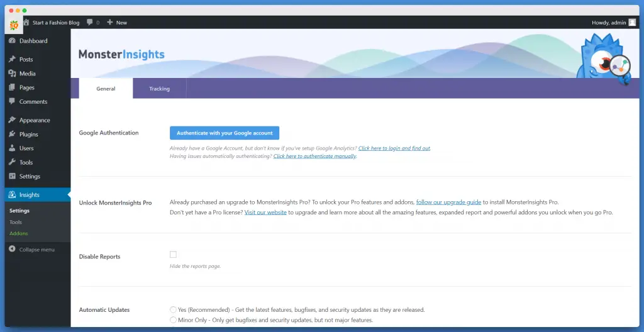The height and width of the screenshot is (332, 644).
Task: Switch to the General tab
Action: coord(106,88)
